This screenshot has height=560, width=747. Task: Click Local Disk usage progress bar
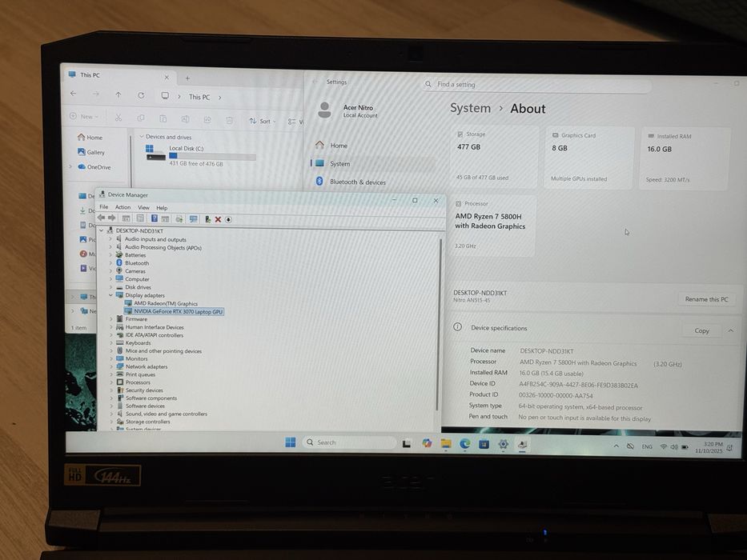pyautogui.click(x=212, y=156)
